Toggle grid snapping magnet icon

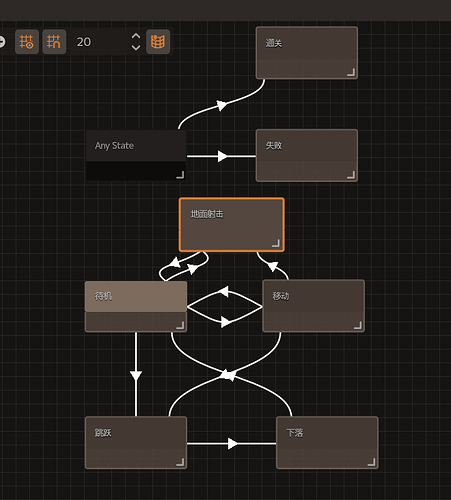tap(54, 42)
